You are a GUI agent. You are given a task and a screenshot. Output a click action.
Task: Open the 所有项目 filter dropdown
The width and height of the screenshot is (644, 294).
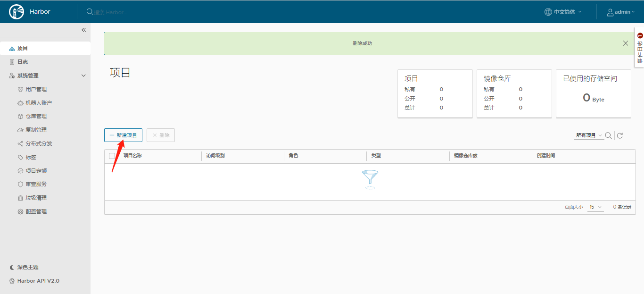(x=589, y=135)
